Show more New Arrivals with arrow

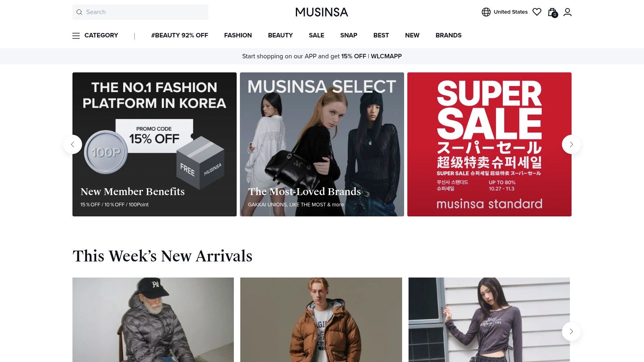pyautogui.click(x=571, y=331)
